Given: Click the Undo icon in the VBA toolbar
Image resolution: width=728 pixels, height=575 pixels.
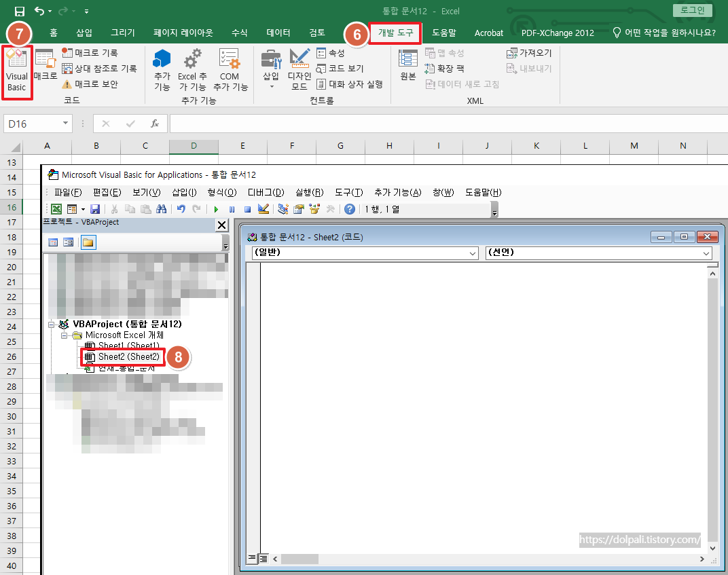Looking at the screenshot, I should coord(181,208).
